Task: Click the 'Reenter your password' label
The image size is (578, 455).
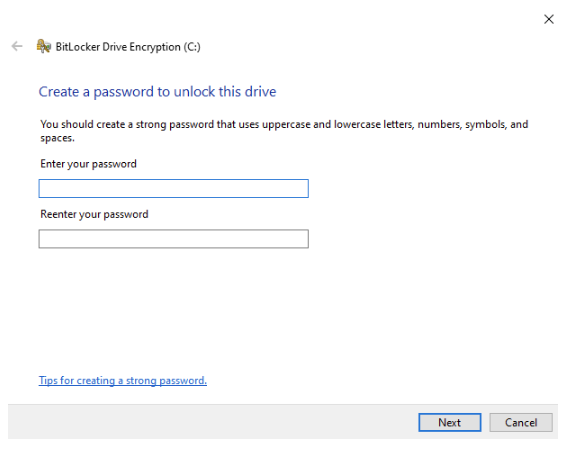Action: pyautogui.click(x=94, y=214)
